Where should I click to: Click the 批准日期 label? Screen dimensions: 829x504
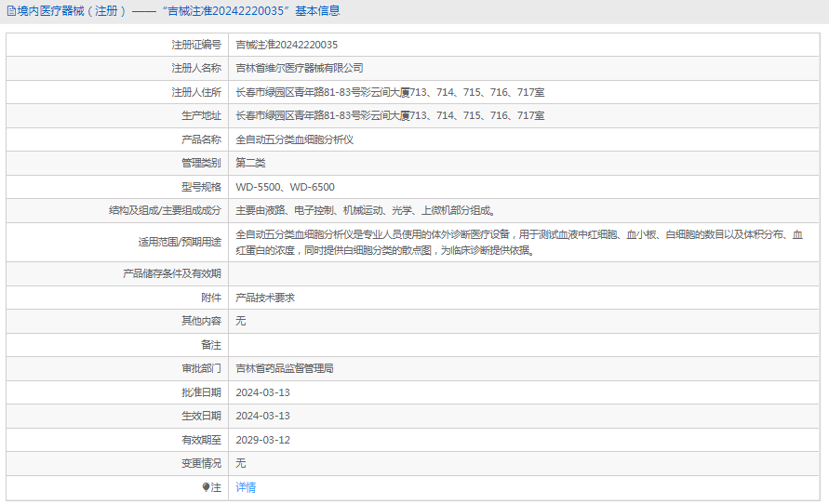[201, 392]
